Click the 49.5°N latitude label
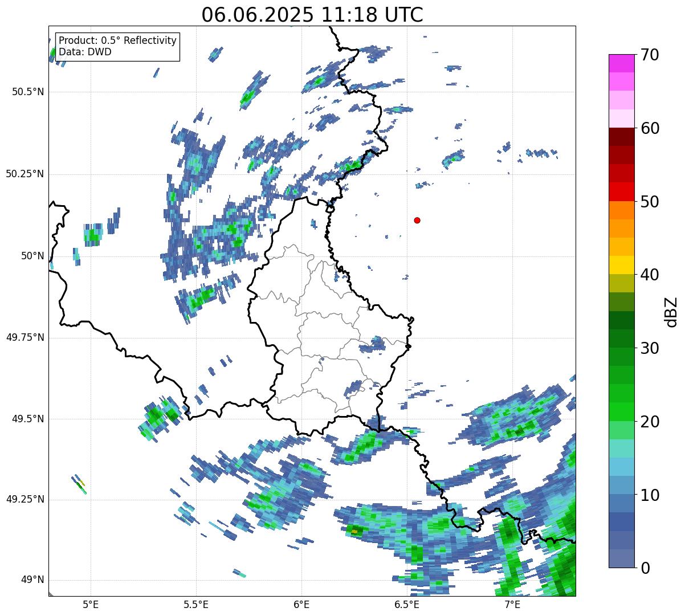685x616 pixels. 28,419
